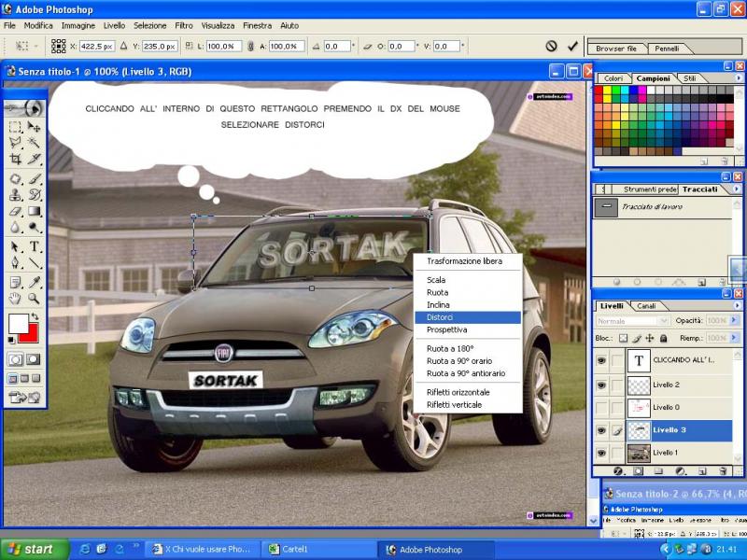The image size is (747, 560).
Task: Select the Eyedropper tool
Action: point(34,283)
